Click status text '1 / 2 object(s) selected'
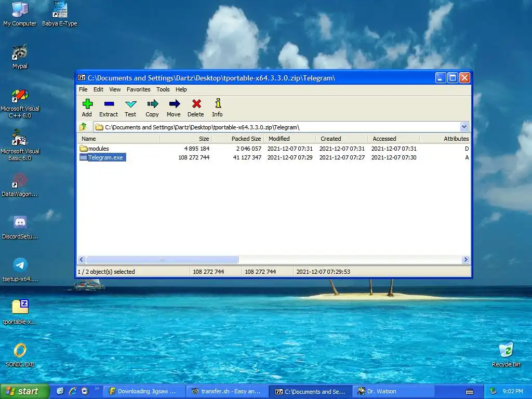532x399 pixels. [x=106, y=271]
